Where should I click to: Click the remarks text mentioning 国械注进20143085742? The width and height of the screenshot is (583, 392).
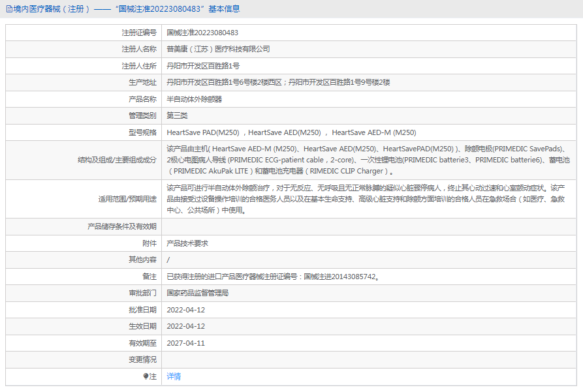[x=273, y=277]
